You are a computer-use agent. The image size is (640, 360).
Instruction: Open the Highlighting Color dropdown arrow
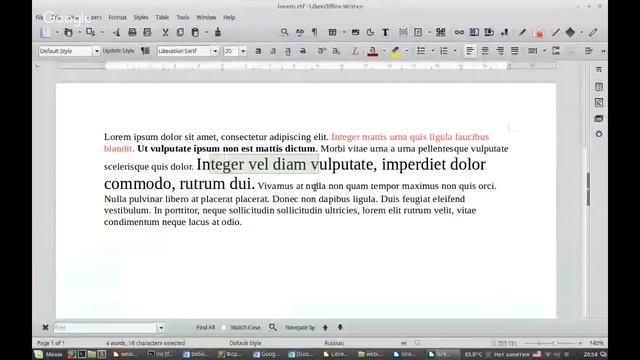pos(406,51)
